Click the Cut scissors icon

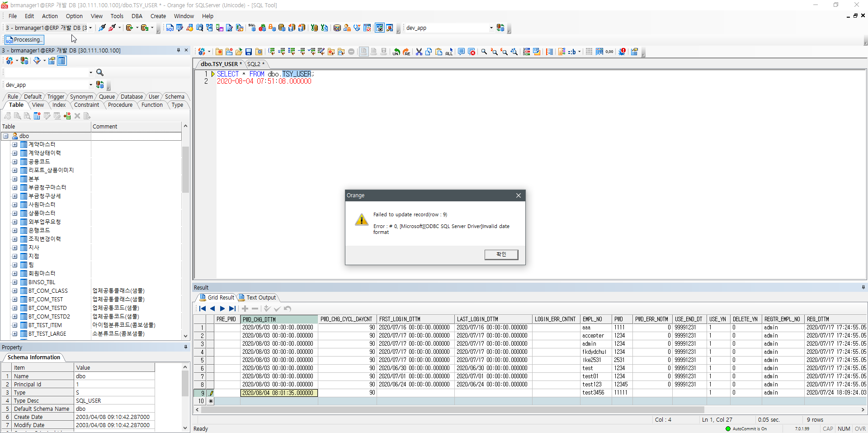[419, 52]
